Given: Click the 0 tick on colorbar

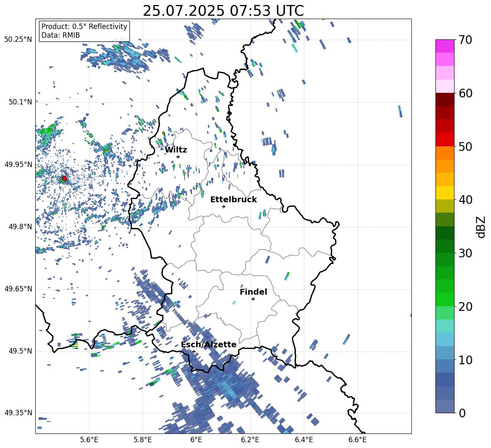Looking at the screenshot, I should pyautogui.click(x=462, y=413).
